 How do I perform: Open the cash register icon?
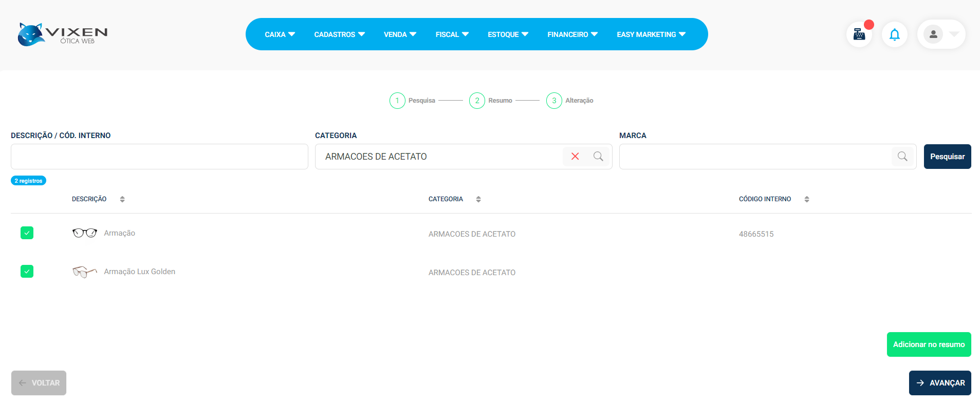pyautogui.click(x=859, y=34)
